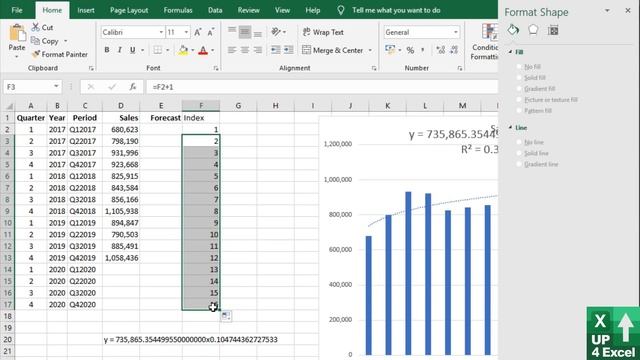Select the No line radio option
The width and height of the screenshot is (640, 360).
click(519, 142)
